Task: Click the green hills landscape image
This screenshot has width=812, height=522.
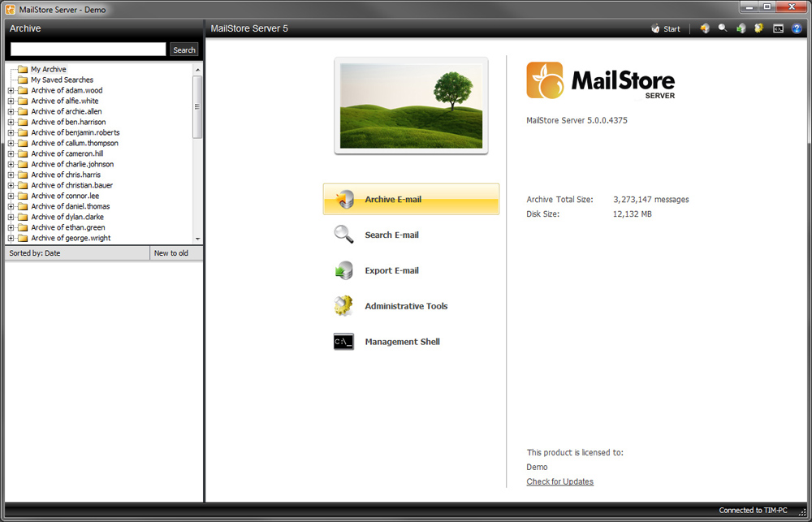Action: coord(411,106)
